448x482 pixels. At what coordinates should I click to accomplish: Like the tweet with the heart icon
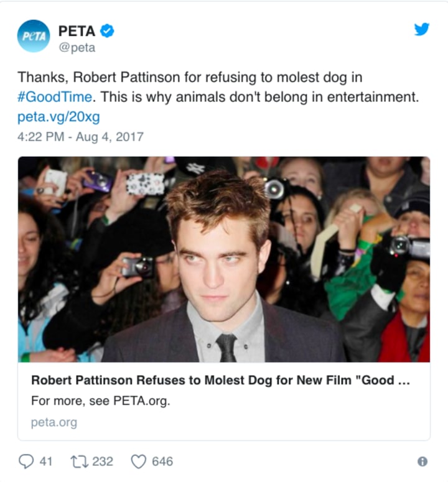click(x=138, y=461)
